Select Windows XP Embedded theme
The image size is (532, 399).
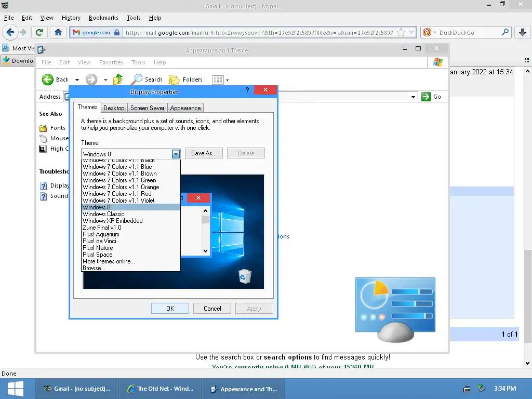click(x=130, y=221)
